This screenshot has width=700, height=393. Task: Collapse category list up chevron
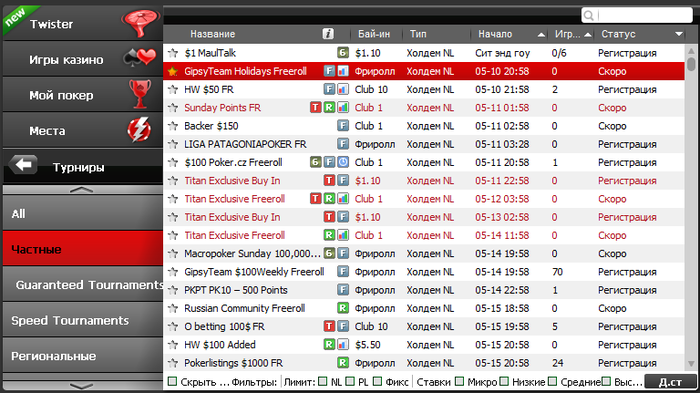82,189
